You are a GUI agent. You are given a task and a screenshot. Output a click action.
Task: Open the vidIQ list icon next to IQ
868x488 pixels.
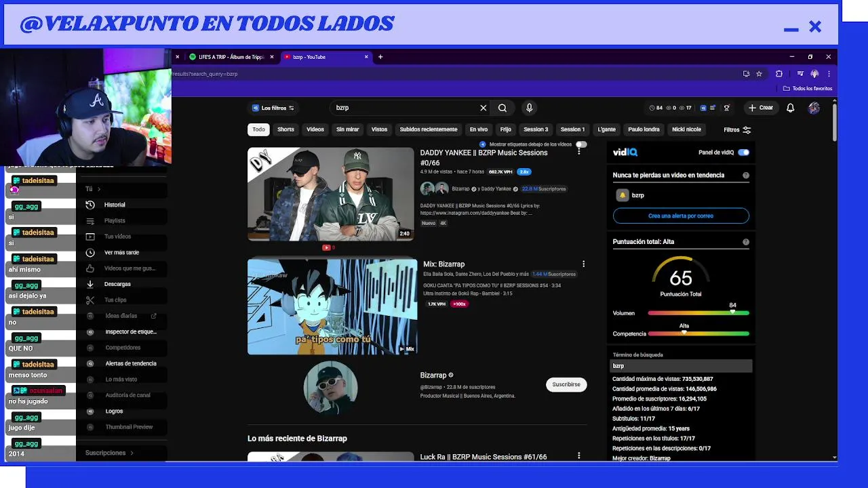(x=713, y=108)
